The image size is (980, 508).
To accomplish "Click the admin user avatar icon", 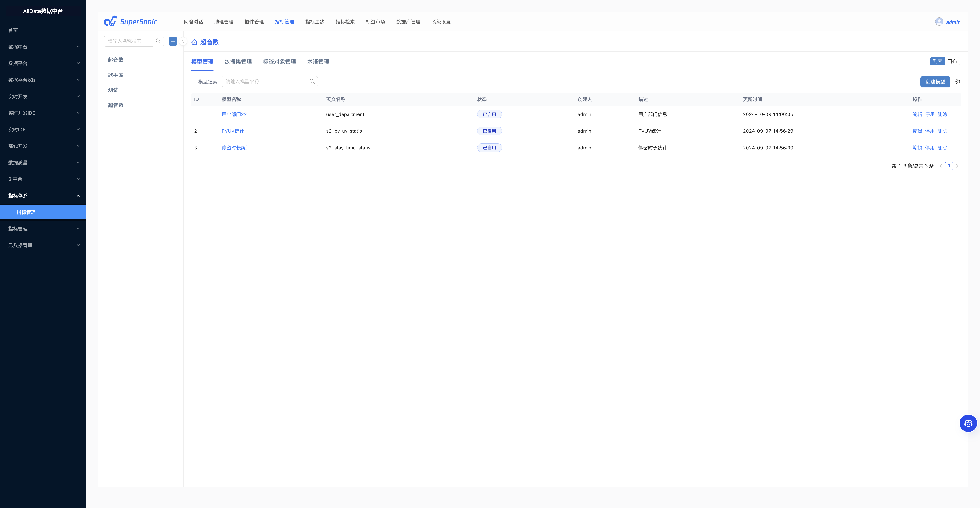I will (939, 22).
